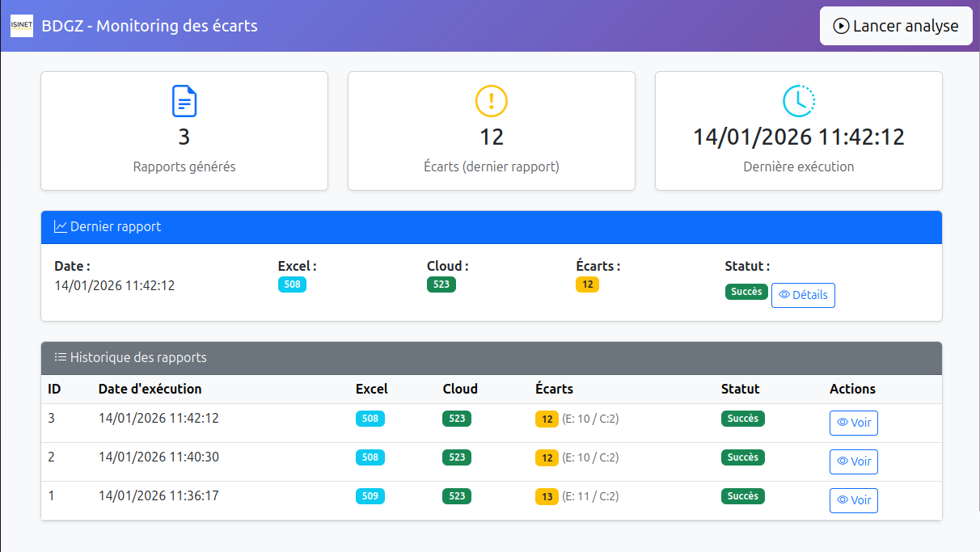This screenshot has height=552, width=980.
Task: Click the clock icon above last execution
Action: click(798, 100)
